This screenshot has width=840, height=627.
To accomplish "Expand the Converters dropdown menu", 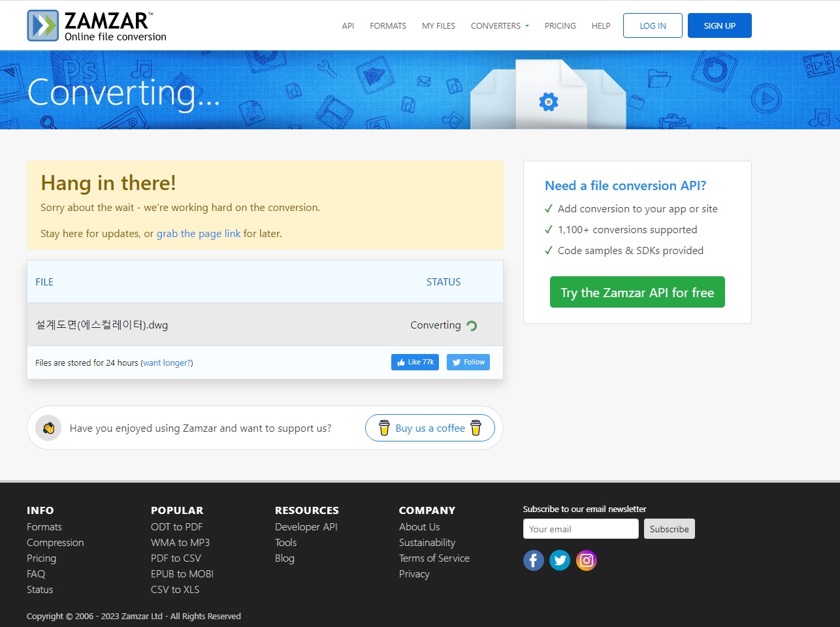I will tap(500, 26).
